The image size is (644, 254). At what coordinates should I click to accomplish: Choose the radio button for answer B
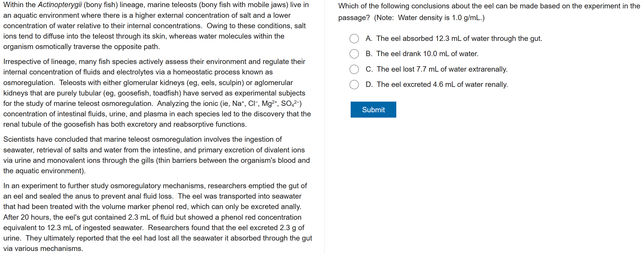click(354, 54)
